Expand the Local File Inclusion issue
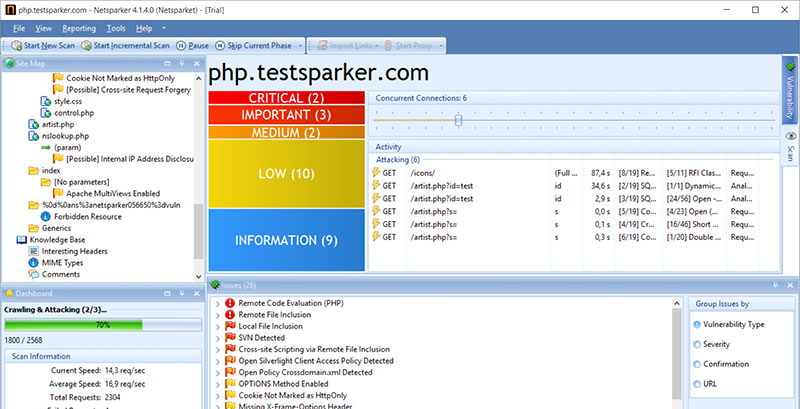The height and width of the screenshot is (409, 800). pyautogui.click(x=218, y=326)
